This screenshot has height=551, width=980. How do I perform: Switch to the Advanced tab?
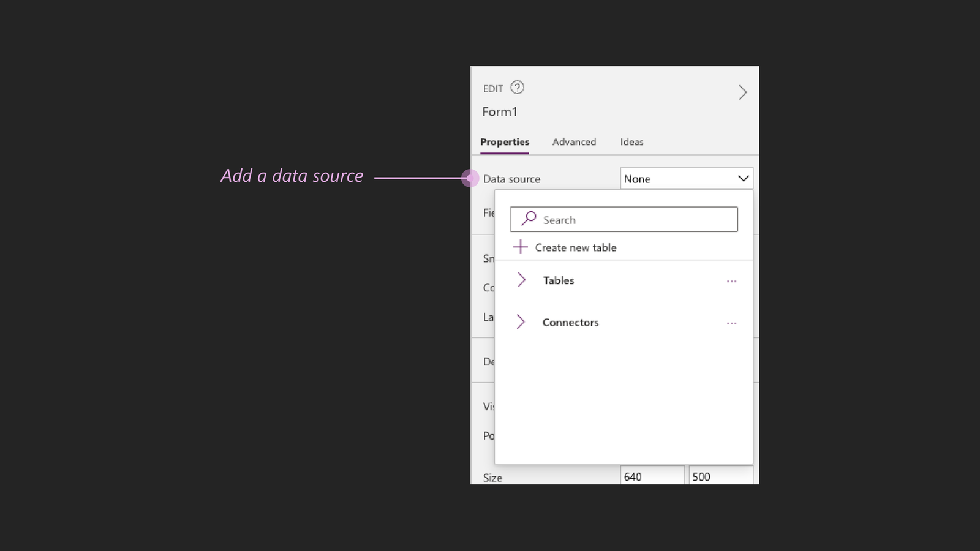574,142
